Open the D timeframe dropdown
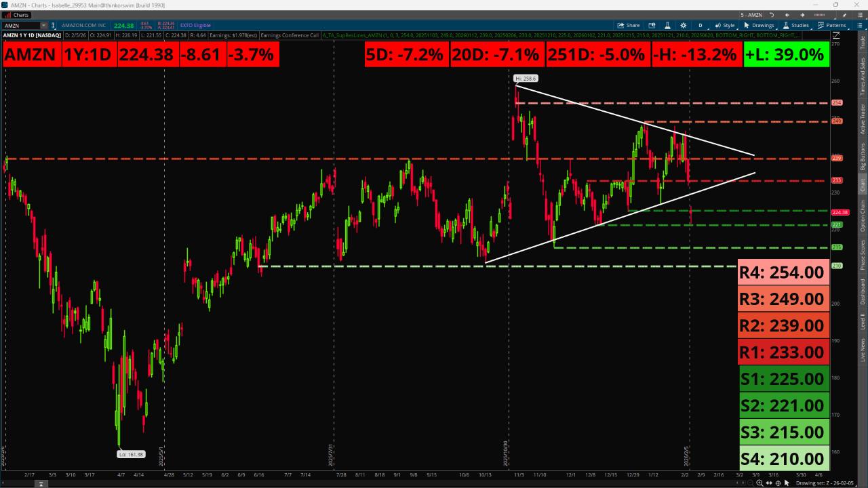This screenshot has height=488, width=868. [700, 25]
